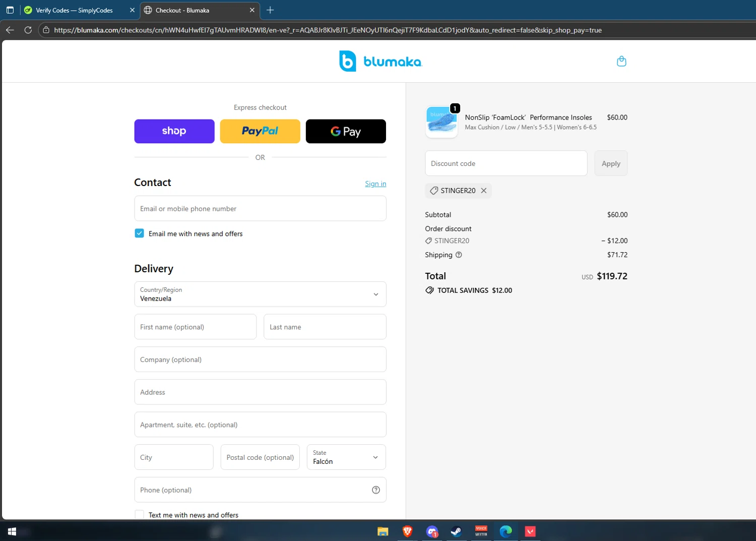The height and width of the screenshot is (541, 756).
Task: Follow the Sign in link
Action: [x=375, y=184]
